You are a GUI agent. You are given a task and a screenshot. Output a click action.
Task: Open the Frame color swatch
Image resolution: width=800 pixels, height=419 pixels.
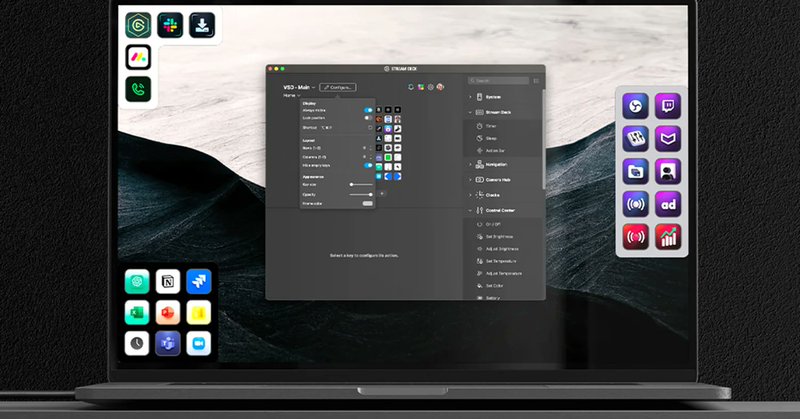367,204
